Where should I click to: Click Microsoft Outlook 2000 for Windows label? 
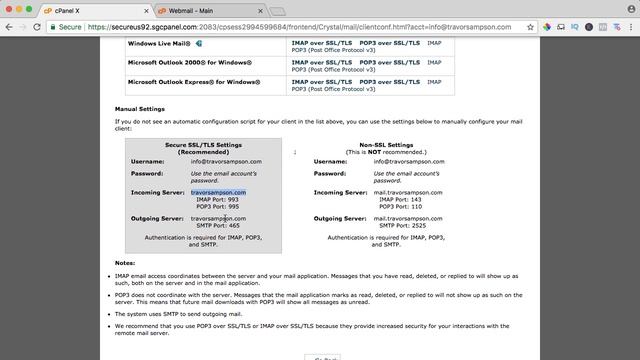point(190,62)
